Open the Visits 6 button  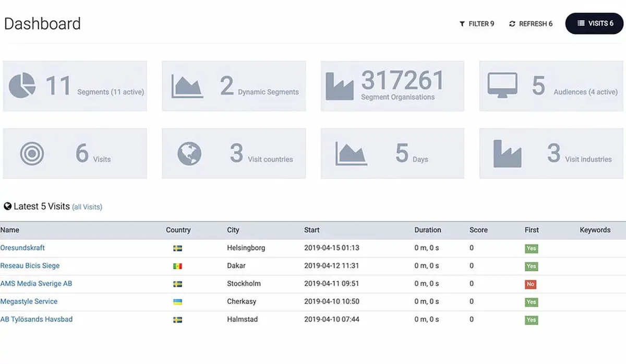(x=595, y=23)
